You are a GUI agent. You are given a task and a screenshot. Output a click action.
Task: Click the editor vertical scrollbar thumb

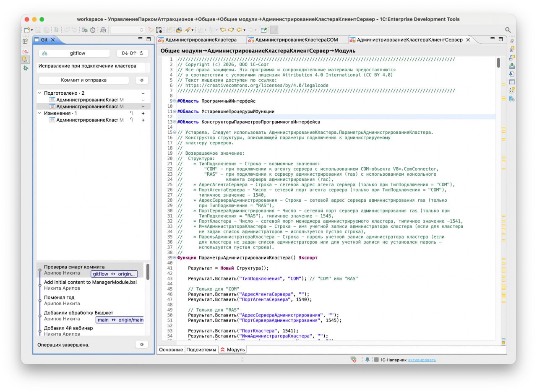tap(498, 62)
